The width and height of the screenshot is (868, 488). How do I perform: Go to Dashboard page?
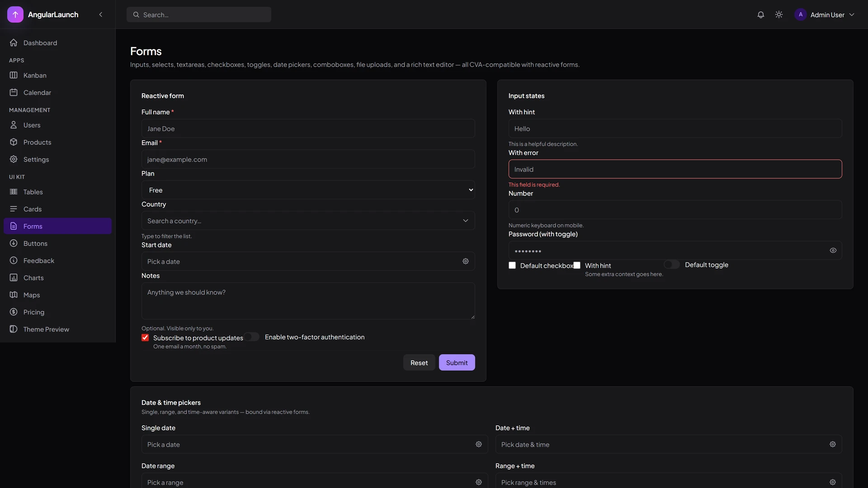pyautogui.click(x=57, y=42)
